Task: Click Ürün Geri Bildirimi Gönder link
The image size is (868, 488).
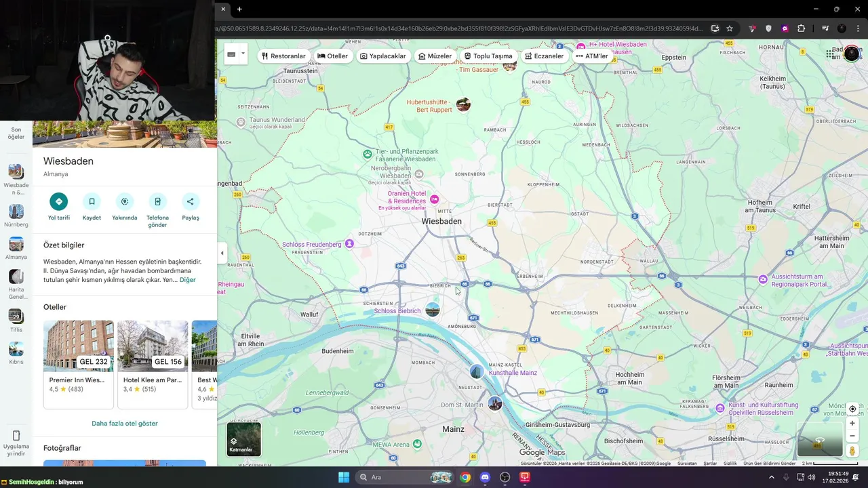Action: pyautogui.click(x=770, y=464)
